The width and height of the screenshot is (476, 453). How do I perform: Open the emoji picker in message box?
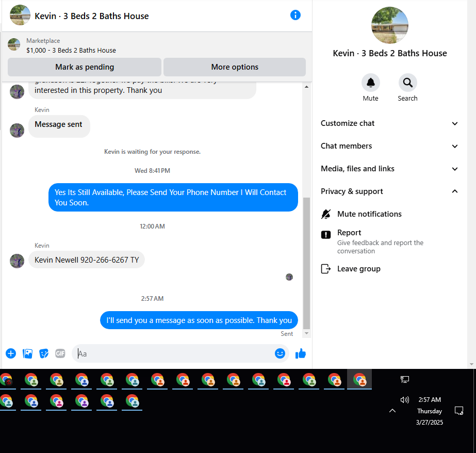click(x=280, y=353)
